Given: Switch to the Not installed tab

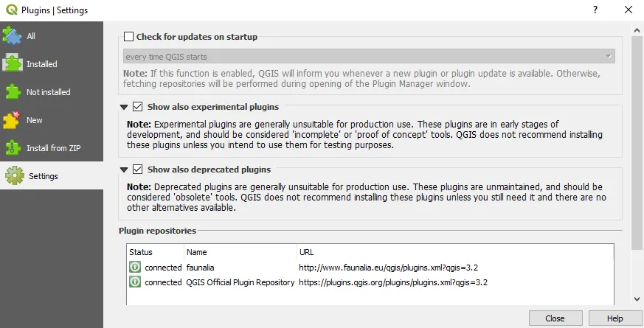Looking at the screenshot, I should pos(49,92).
